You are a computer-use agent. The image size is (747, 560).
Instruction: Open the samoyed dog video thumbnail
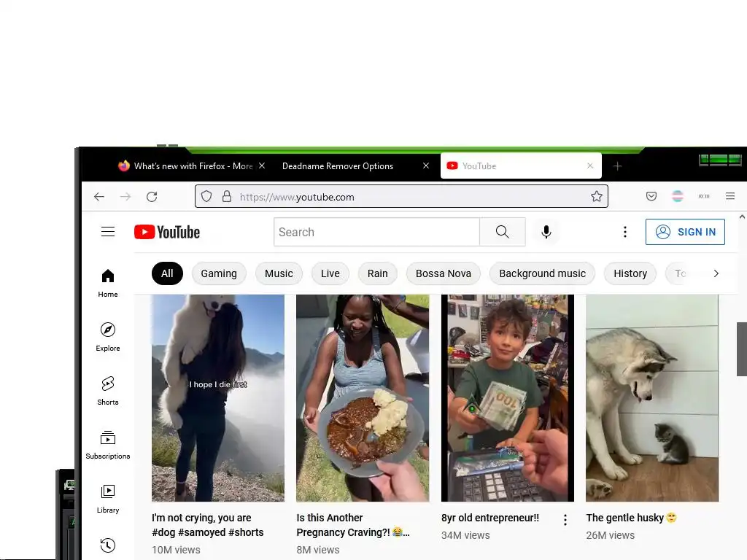[217, 397]
